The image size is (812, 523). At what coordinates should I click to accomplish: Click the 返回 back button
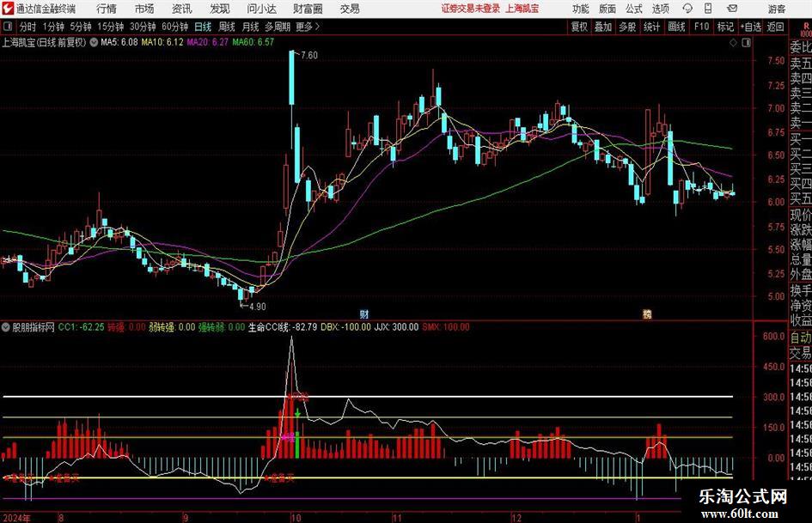775,27
